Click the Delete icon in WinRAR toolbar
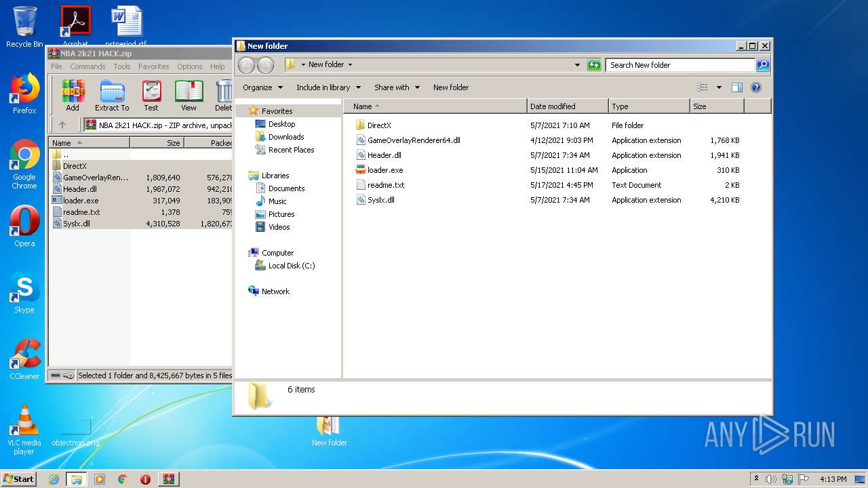 pos(224,95)
